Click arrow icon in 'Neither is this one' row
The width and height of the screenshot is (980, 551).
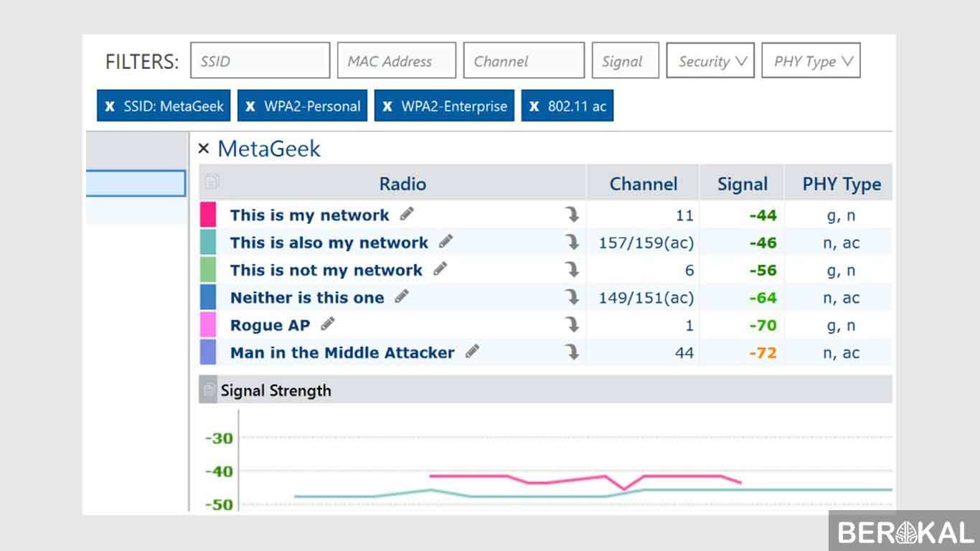[x=572, y=297]
